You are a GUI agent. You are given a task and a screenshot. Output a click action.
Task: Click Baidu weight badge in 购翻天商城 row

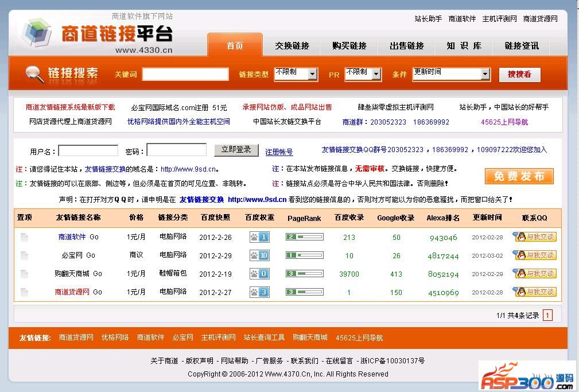[x=259, y=274]
